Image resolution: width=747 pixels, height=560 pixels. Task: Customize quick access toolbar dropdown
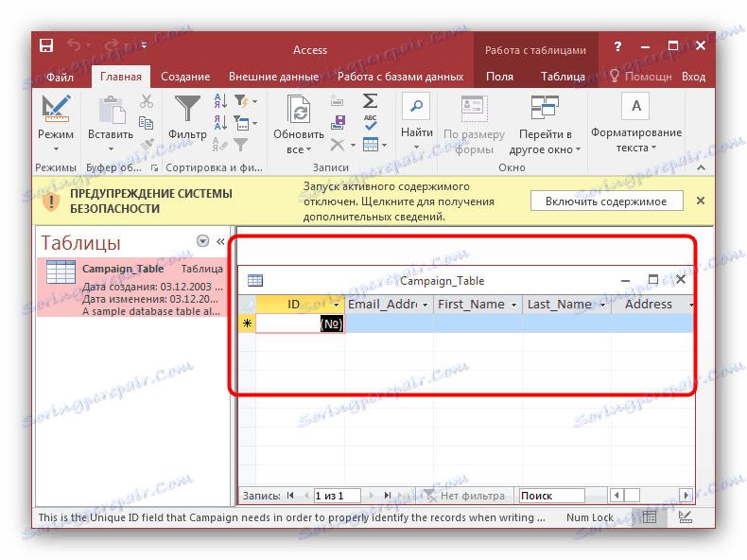[144, 45]
